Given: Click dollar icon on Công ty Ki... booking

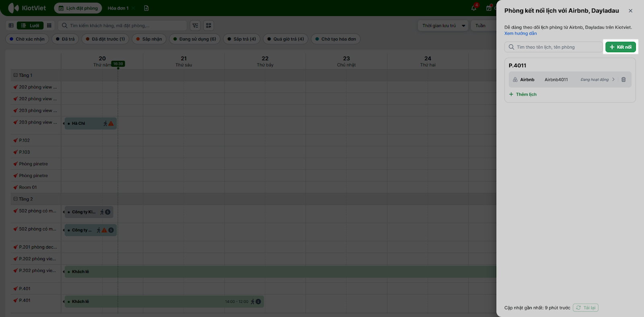Looking at the screenshot, I should pyautogui.click(x=108, y=212).
